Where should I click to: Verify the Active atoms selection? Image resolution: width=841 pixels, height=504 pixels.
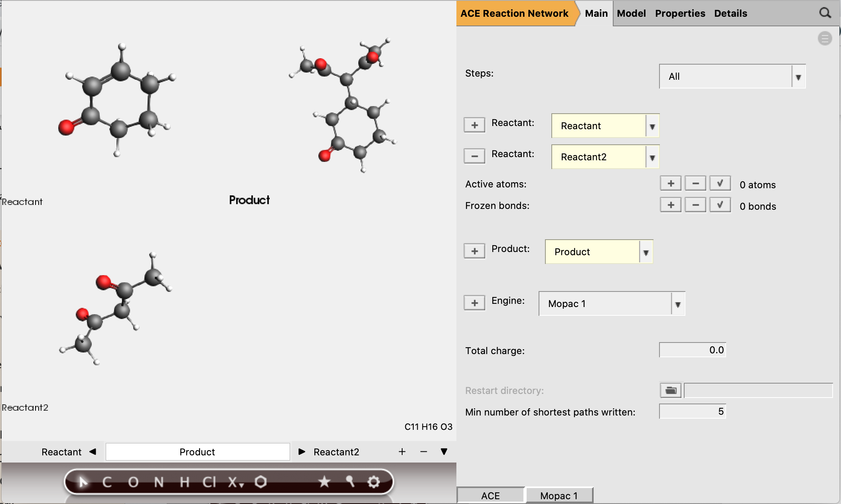[x=720, y=183]
